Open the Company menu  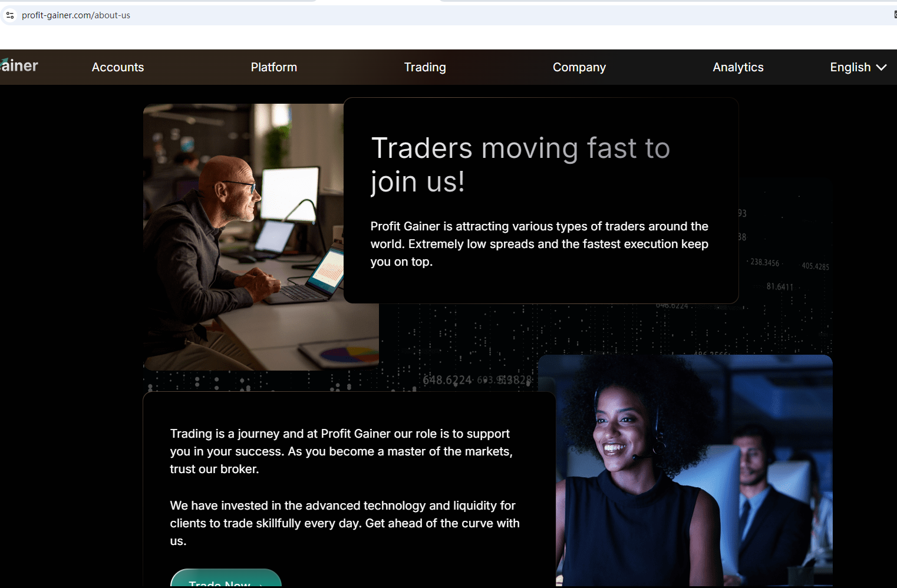579,67
